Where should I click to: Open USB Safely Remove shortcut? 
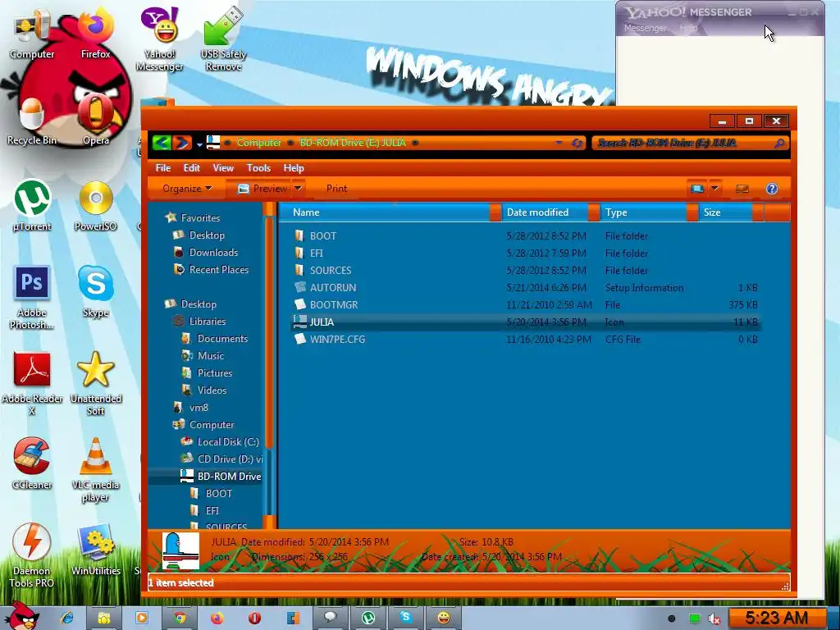(x=223, y=40)
